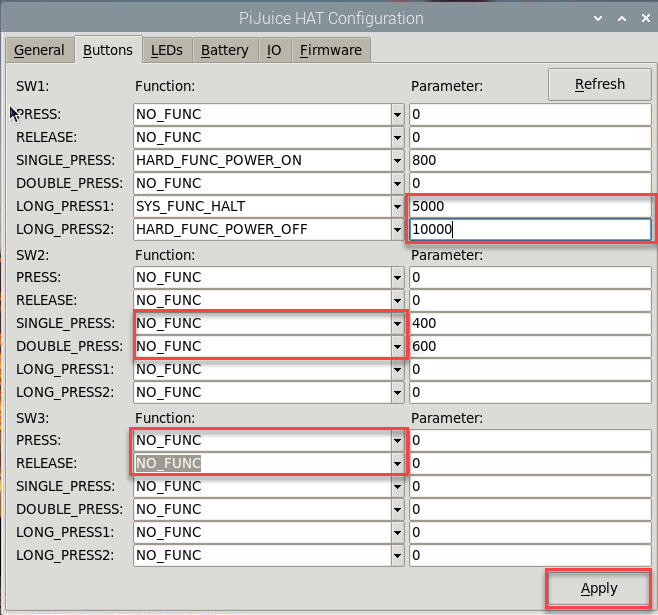Screen dimensions: 658x615
Task: Maximize the PiJuice HAT Configuration window
Action: [x=622, y=18]
